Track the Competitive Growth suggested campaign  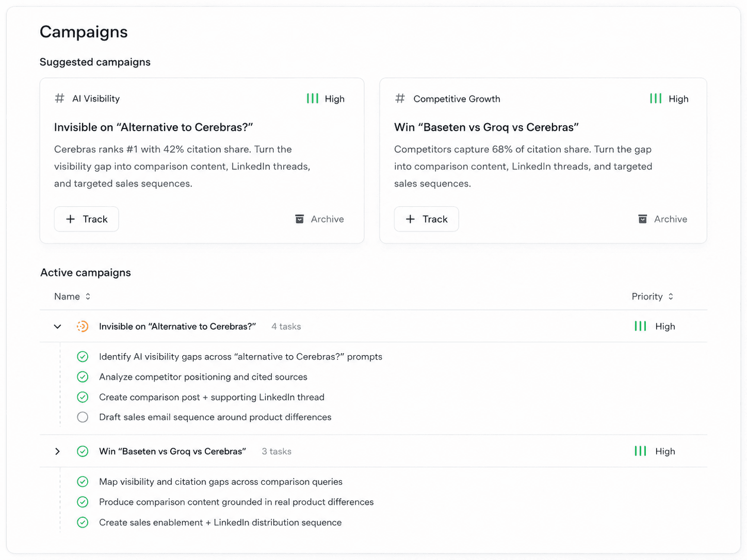pyautogui.click(x=427, y=219)
